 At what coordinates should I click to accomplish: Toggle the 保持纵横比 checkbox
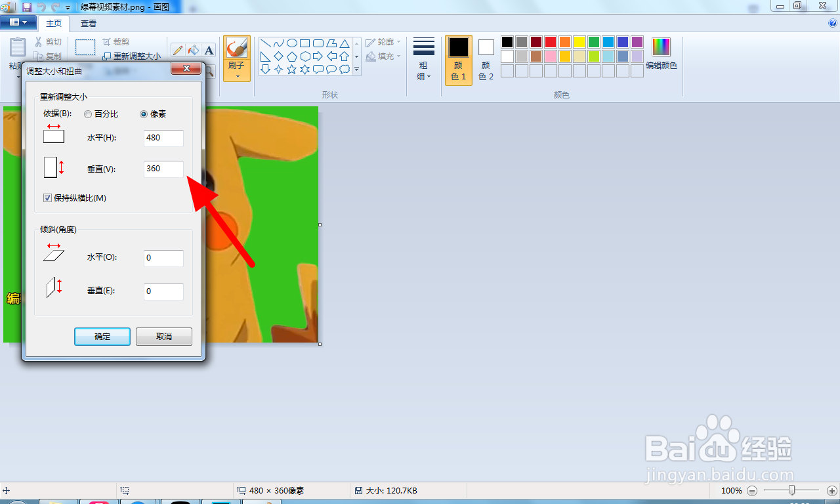[x=47, y=198]
